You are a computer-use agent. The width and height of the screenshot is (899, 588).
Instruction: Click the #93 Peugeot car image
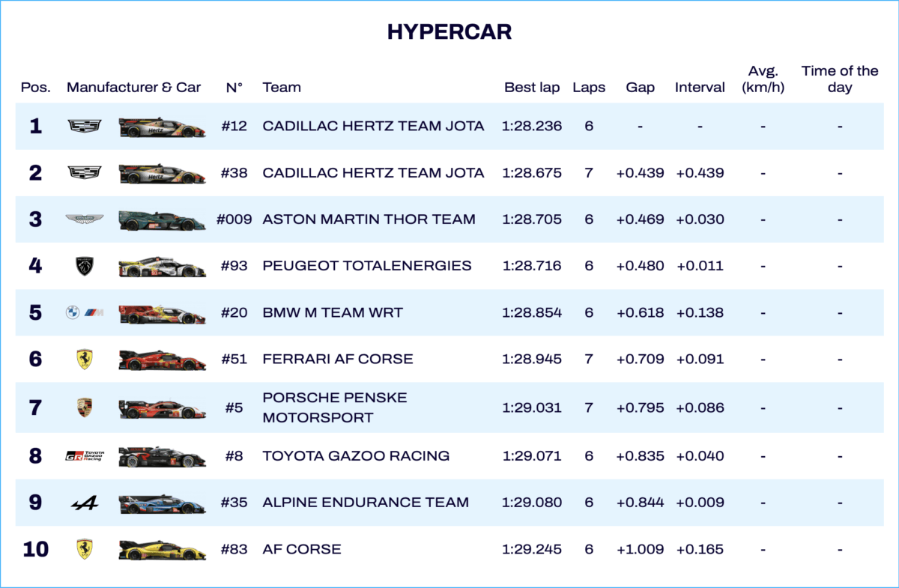(x=162, y=267)
